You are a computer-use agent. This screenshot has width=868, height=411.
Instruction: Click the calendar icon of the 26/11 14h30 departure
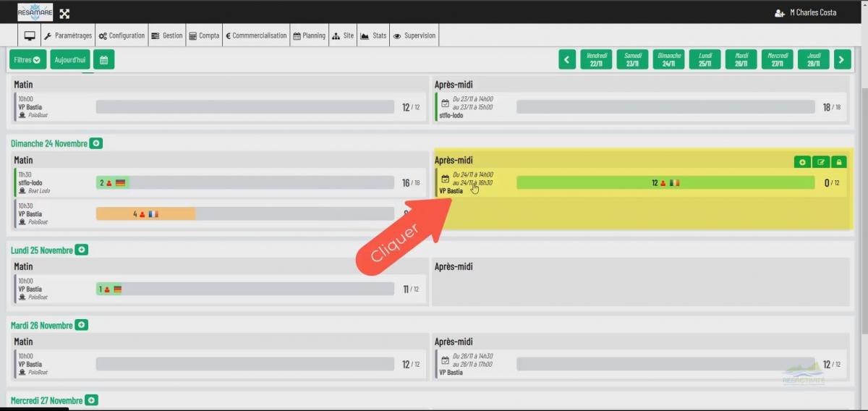click(446, 360)
